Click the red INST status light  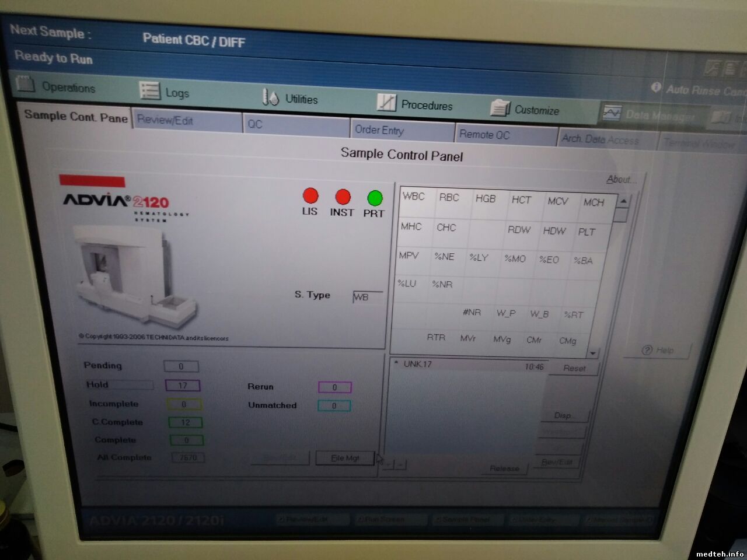[x=343, y=197]
